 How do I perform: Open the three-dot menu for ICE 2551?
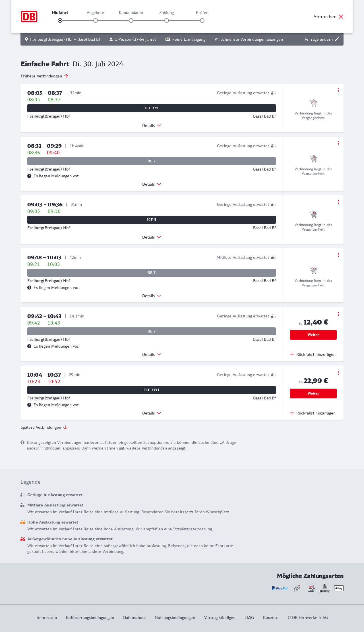click(x=338, y=373)
